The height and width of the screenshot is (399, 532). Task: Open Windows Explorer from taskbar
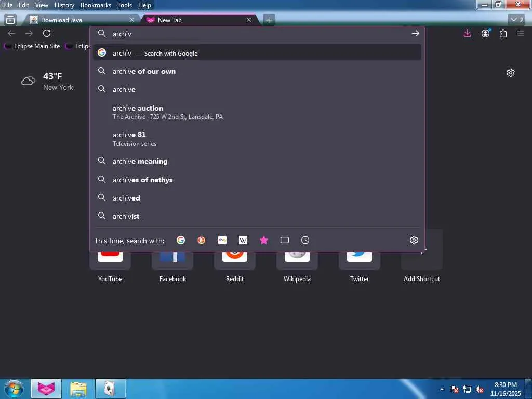coord(78,389)
